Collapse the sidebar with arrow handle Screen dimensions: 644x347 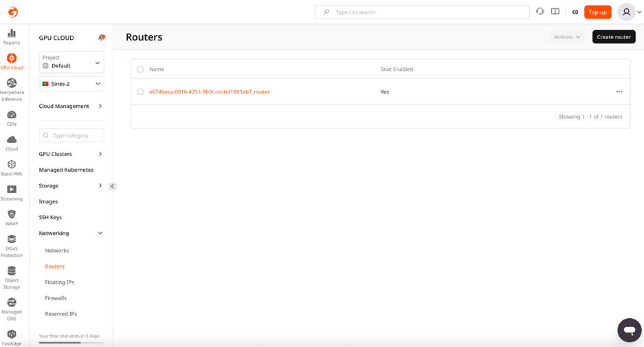tap(112, 186)
